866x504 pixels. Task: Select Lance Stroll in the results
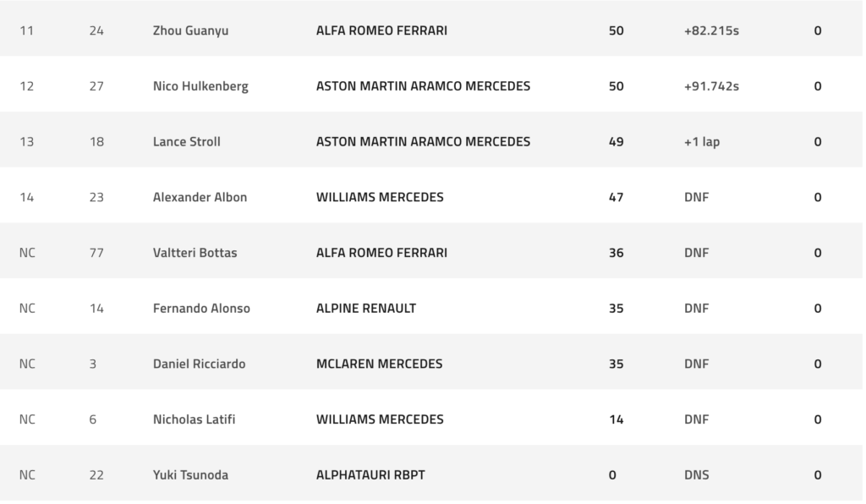pos(186,142)
